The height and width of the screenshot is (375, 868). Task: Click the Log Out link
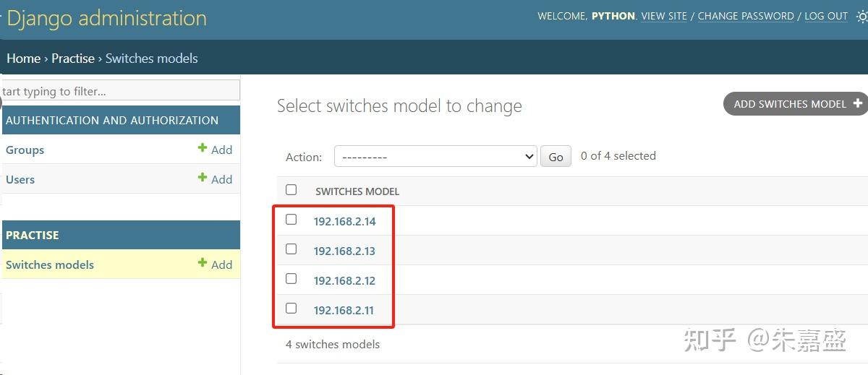(825, 16)
